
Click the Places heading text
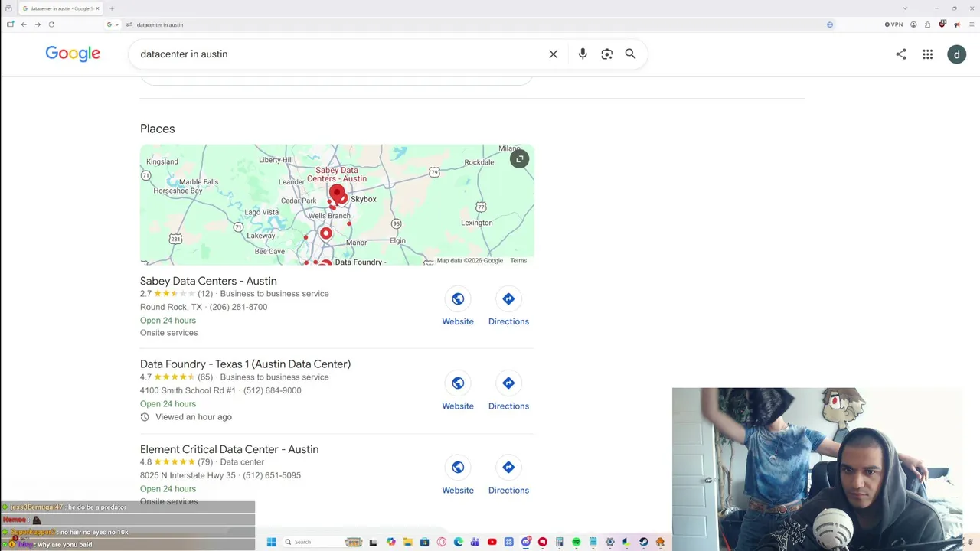point(158,129)
